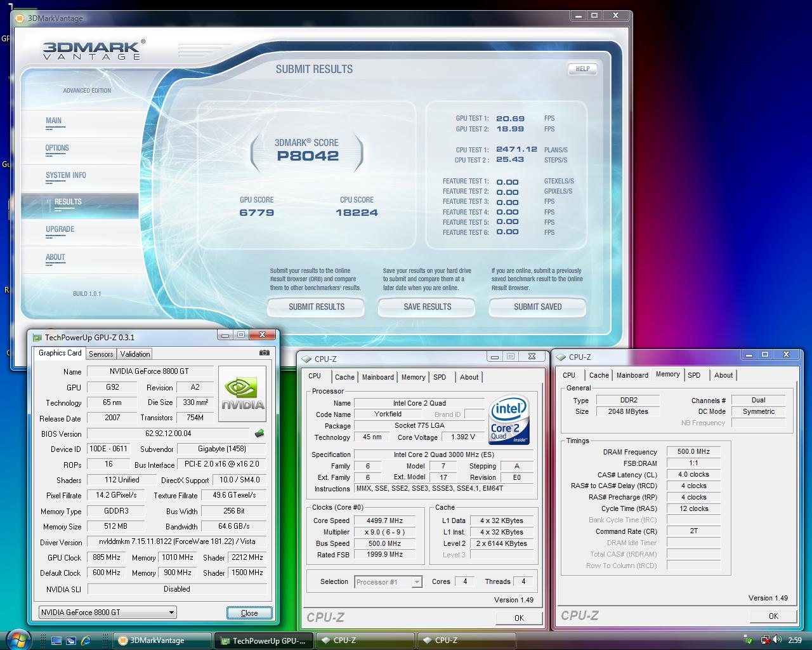Click Close button in GPU-Z

coord(249,613)
